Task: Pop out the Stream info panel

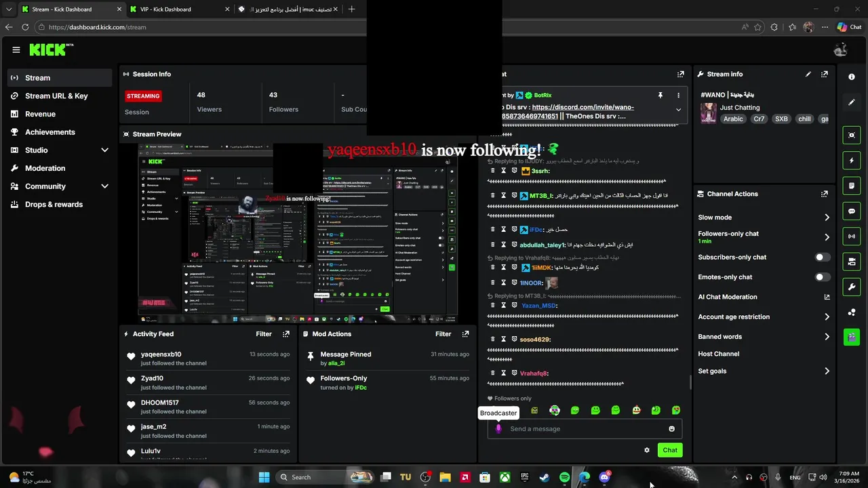Action: (825, 74)
